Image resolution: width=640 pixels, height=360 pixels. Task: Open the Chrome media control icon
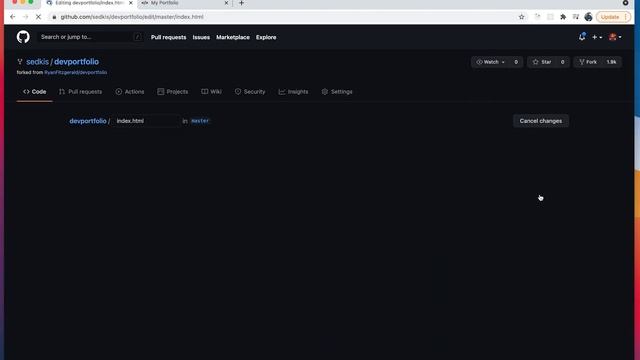coord(576,17)
